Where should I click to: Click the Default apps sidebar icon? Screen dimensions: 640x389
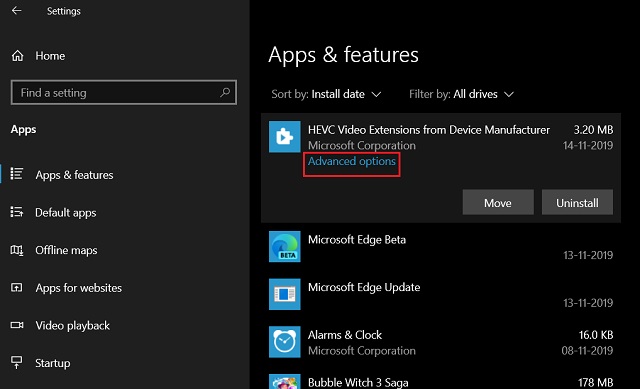(x=17, y=212)
